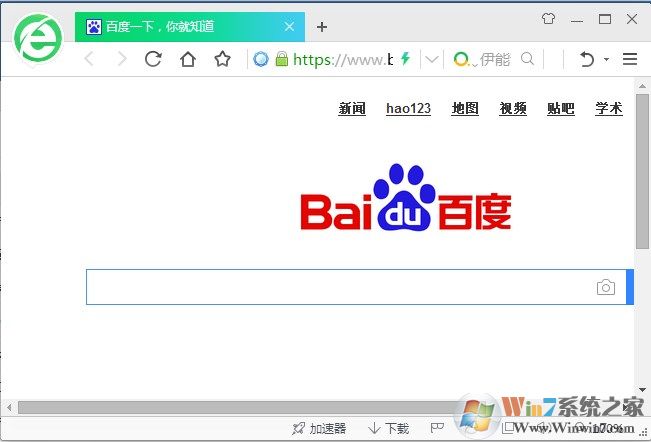This screenshot has height=442, width=651.
Task: Go forward to next page
Action: pyautogui.click(x=122, y=59)
